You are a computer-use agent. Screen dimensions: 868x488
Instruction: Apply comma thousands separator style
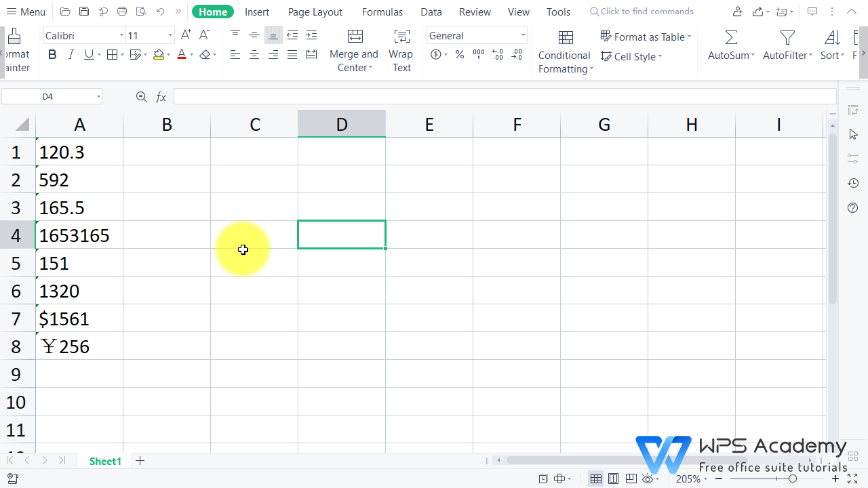tap(479, 55)
